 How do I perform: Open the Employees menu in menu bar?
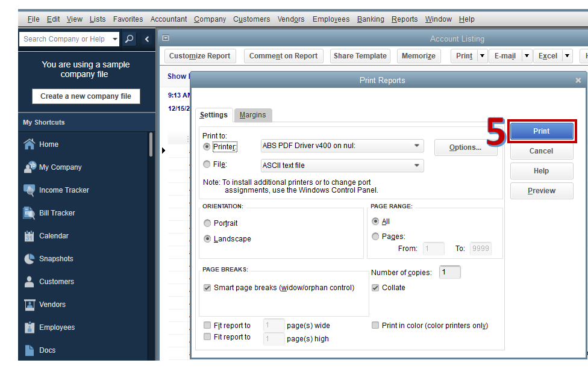pyautogui.click(x=331, y=19)
